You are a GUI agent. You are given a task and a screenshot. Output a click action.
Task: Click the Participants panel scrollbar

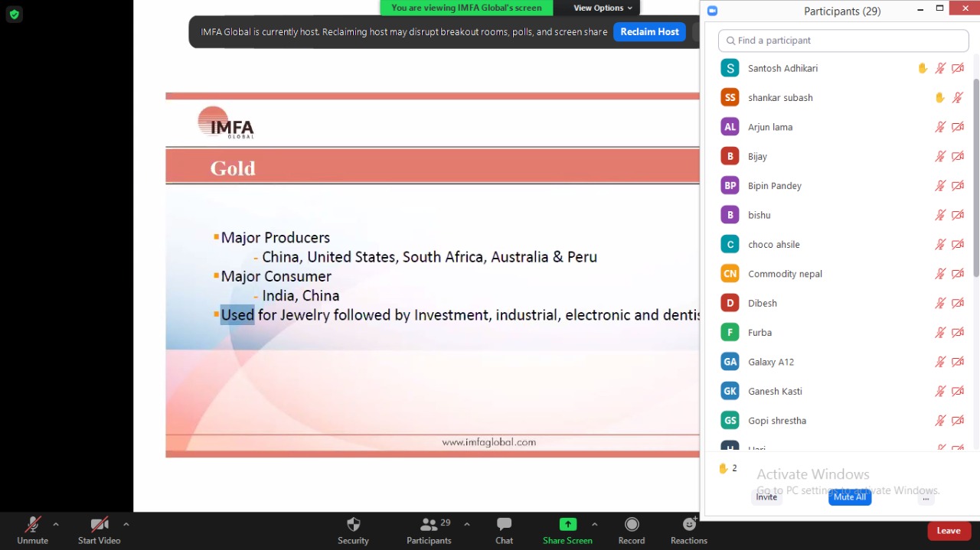click(x=976, y=177)
